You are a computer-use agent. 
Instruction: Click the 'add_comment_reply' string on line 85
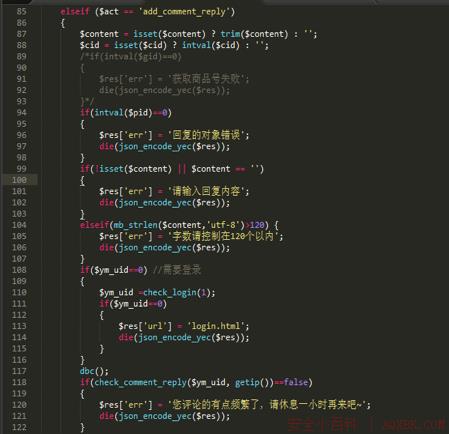pos(184,12)
